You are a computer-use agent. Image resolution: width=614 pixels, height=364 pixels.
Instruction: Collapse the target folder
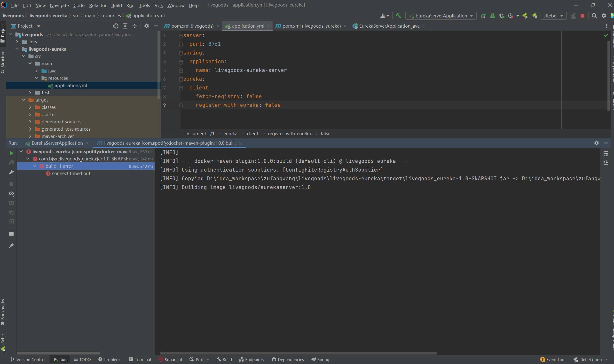pos(24,100)
